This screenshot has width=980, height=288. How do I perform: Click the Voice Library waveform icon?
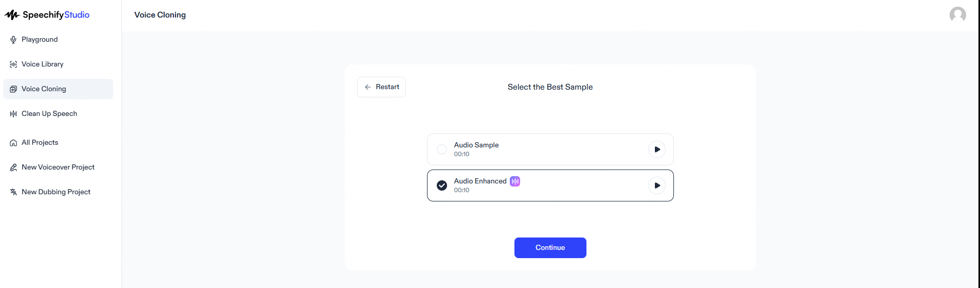(x=13, y=64)
